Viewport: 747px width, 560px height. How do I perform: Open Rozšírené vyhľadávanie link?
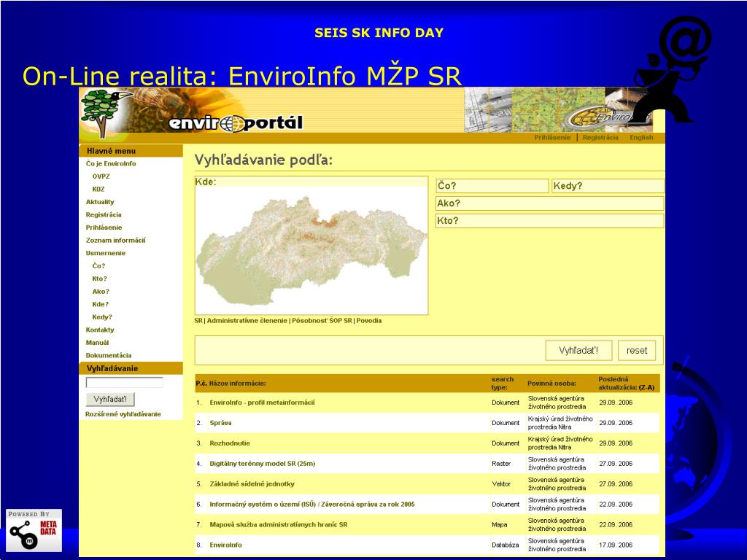click(123, 414)
